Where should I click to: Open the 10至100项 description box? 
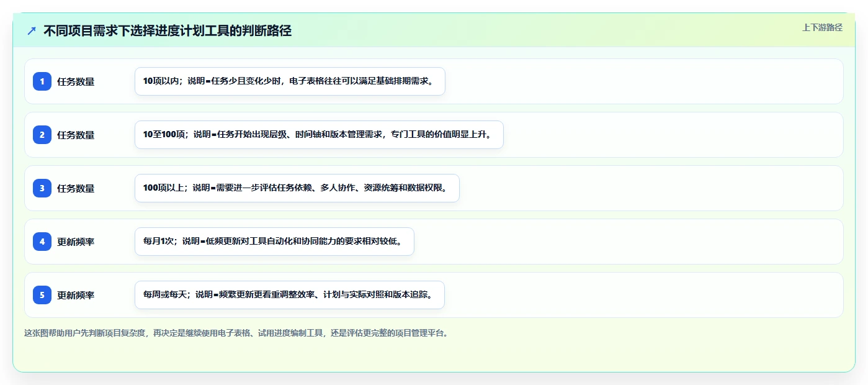pyautogui.click(x=319, y=135)
